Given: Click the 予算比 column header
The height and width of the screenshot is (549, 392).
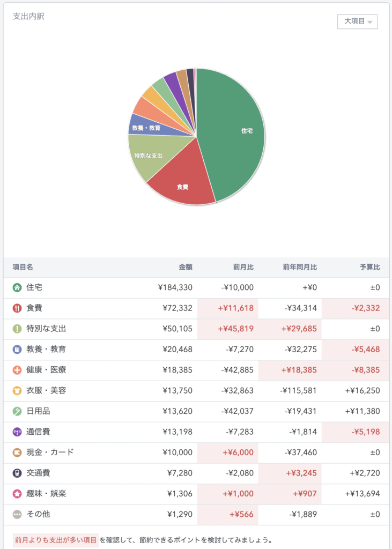Looking at the screenshot, I should tap(369, 267).
